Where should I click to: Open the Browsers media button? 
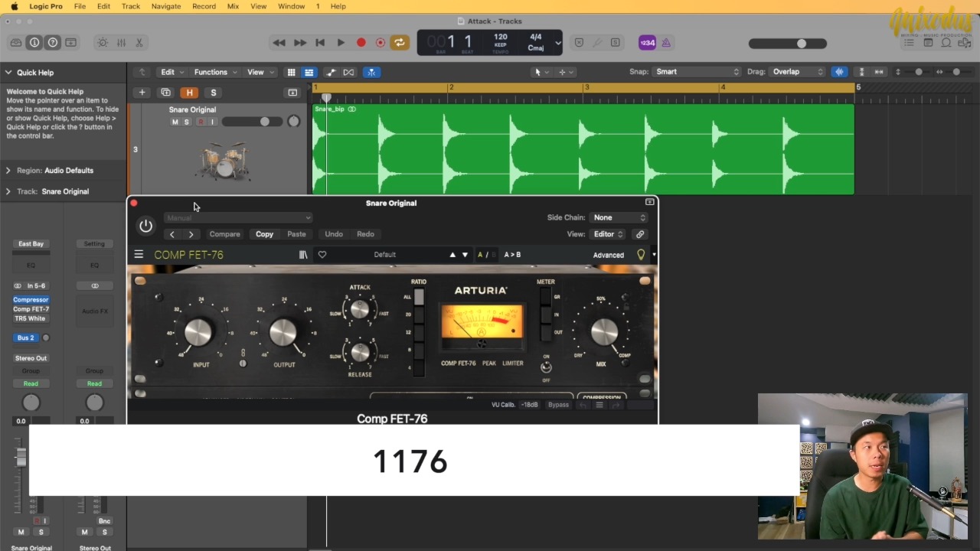pyautogui.click(x=965, y=43)
